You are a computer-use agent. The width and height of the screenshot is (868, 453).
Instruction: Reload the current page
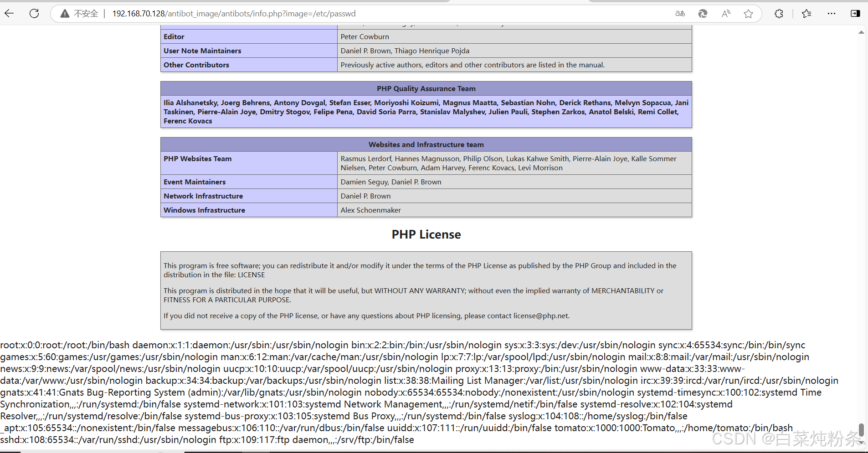(x=34, y=14)
